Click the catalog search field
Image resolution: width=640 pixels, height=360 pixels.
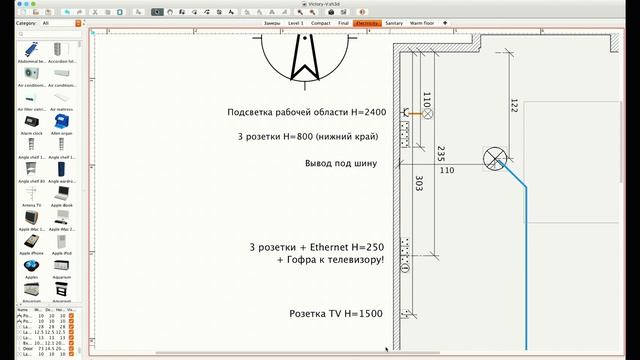click(x=49, y=34)
